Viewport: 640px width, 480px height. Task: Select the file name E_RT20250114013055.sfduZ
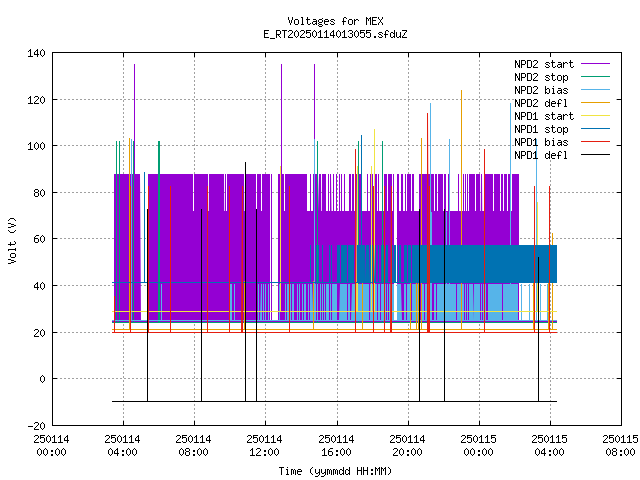pyautogui.click(x=335, y=34)
